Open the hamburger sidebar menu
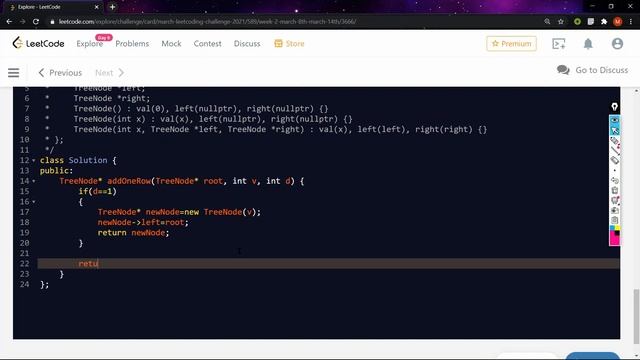This screenshot has height=360, width=640. [13, 73]
